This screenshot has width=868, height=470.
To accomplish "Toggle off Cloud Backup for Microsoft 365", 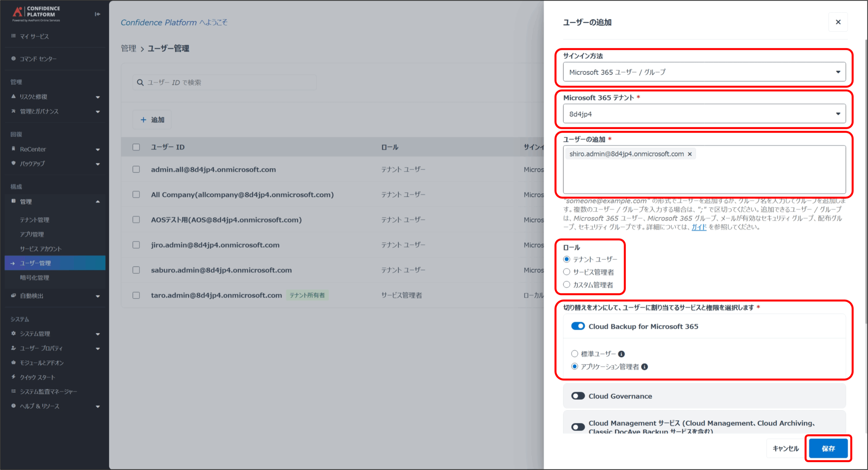I will [x=578, y=326].
